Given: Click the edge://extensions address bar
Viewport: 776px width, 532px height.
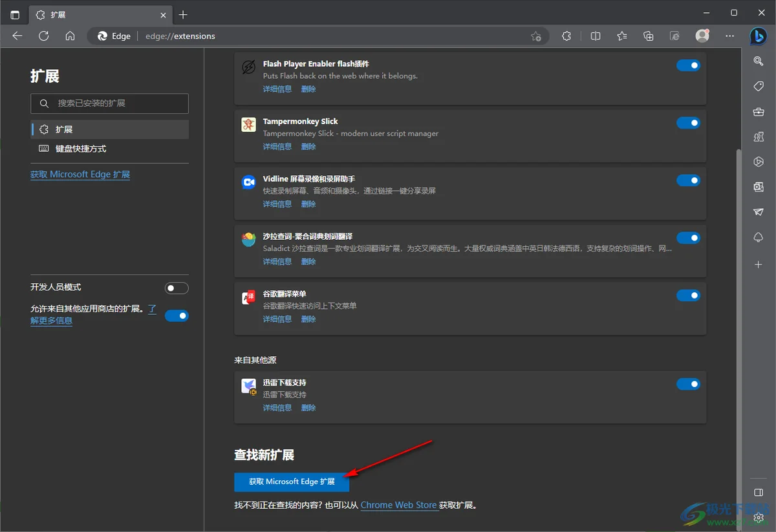Looking at the screenshot, I should [317, 36].
